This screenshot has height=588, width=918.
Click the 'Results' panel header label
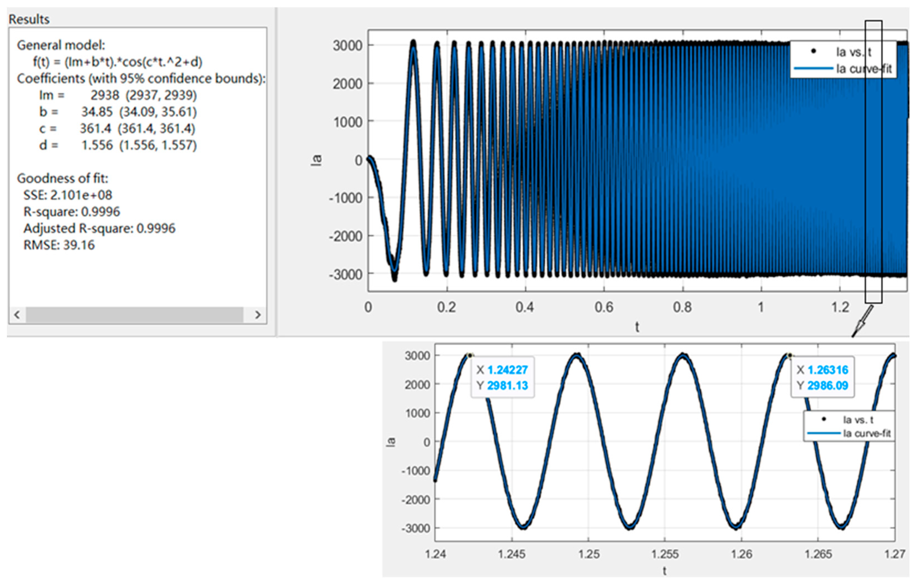click(x=29, y=19)
